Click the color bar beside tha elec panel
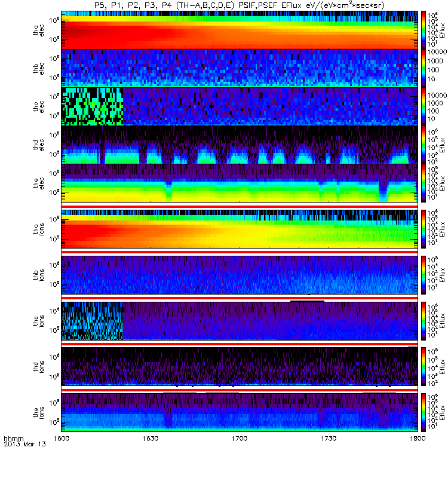This screenshot has width=448, height=478. (x=424, y=30)
